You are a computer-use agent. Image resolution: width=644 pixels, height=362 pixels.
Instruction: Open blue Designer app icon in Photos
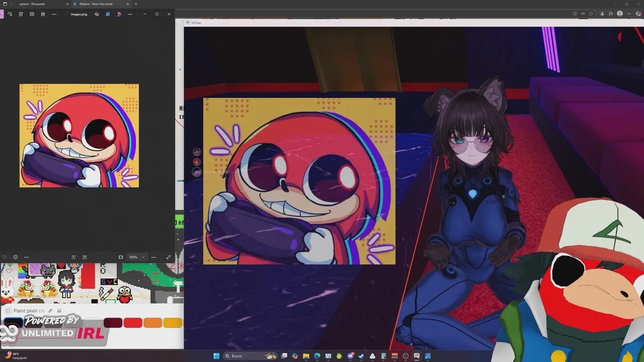click(108, 14)
